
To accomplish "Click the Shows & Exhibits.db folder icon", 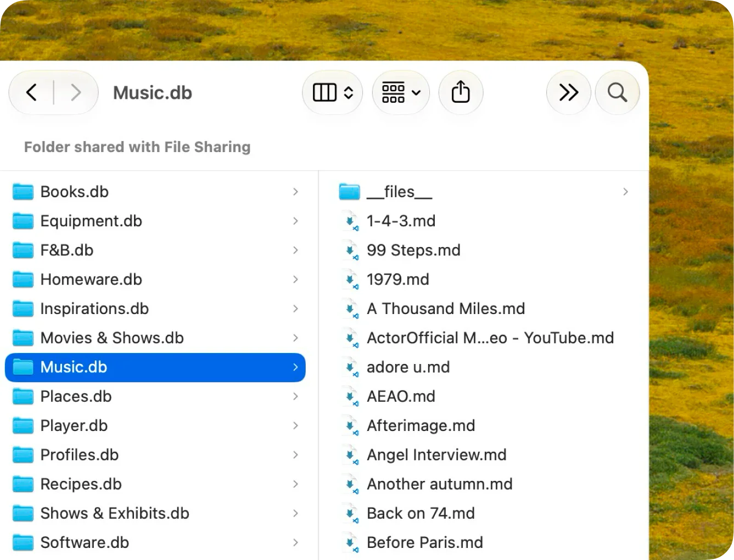I will pyautogui.click(x=23, y=513).
